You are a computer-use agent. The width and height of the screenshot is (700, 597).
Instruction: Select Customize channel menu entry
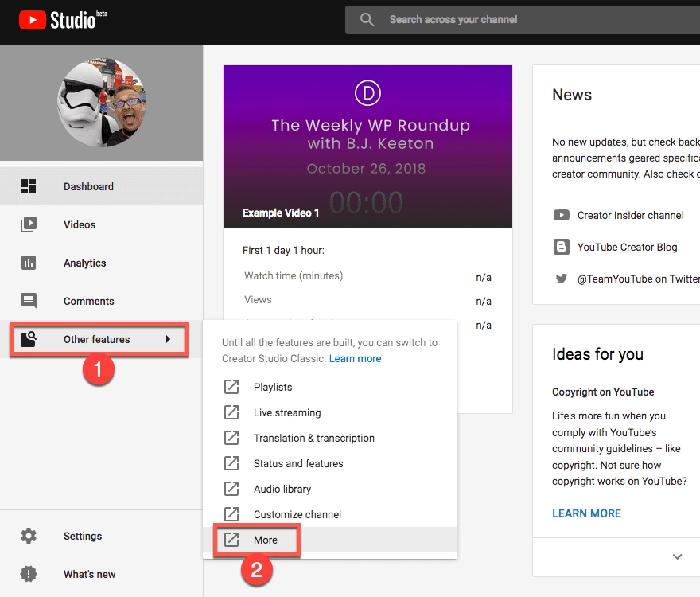click(297, 515)
